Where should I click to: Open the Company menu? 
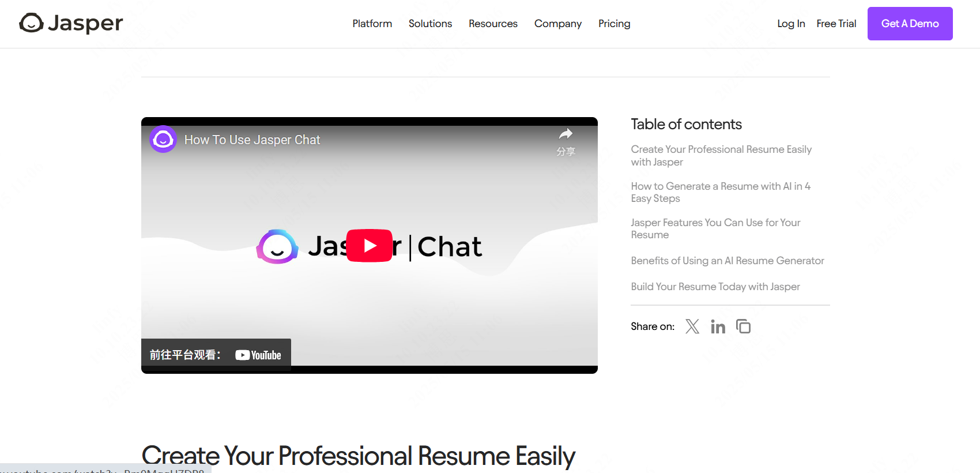(x=557, y=24)
